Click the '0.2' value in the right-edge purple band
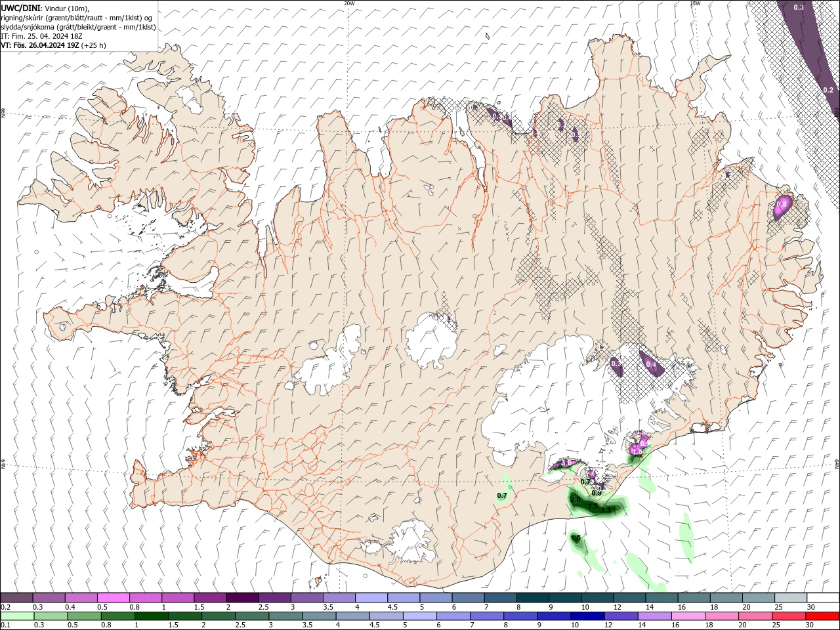 (x=828, y=90)
